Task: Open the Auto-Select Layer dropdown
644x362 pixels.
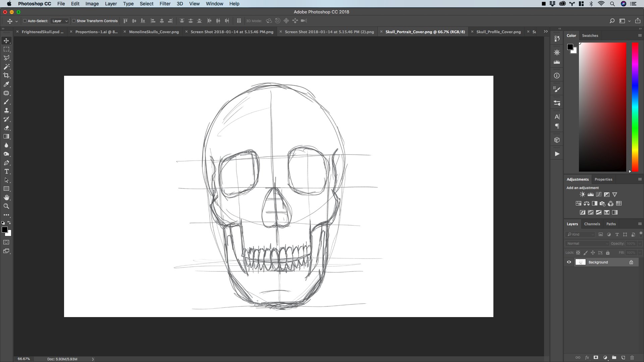Action: pyautogui.click(x=60, y=21)
